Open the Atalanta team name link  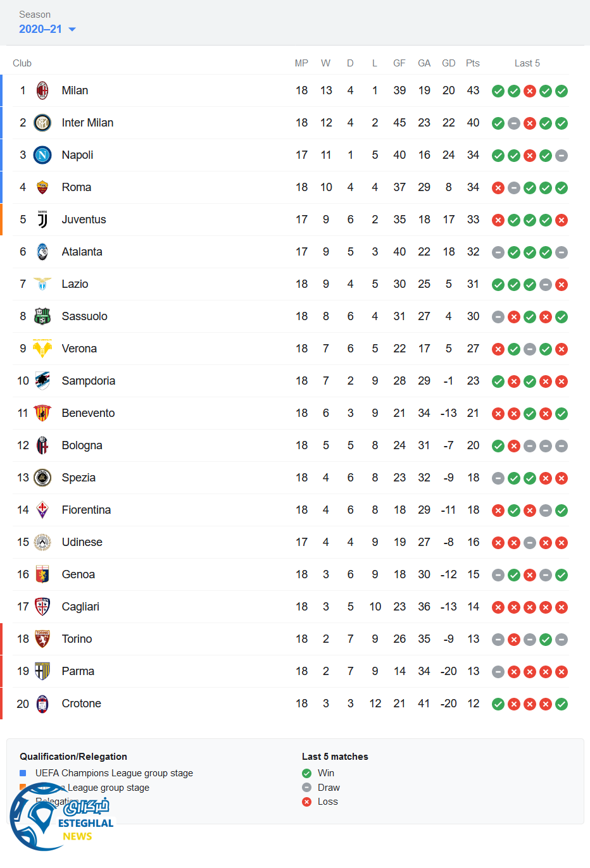pos(82,252)
